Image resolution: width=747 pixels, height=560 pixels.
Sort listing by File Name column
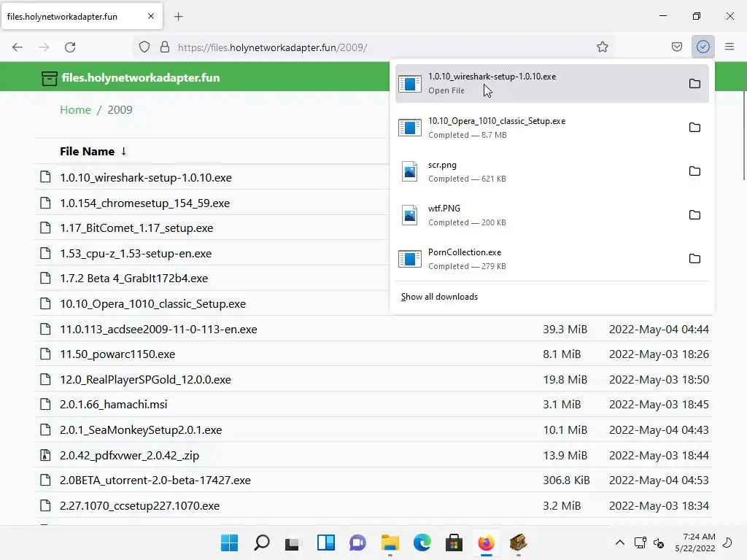coord(93,152)
